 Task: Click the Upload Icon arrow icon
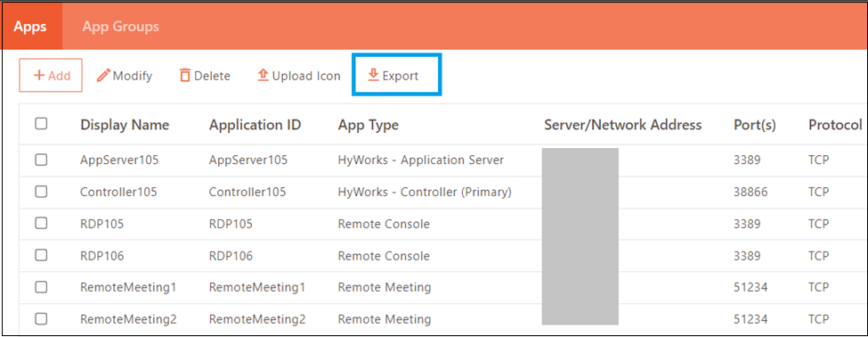(263, 75)
